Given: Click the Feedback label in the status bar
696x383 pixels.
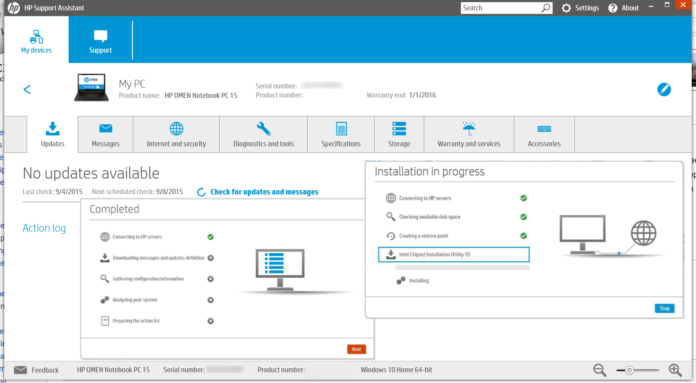Looking at the screenshot, I should (45, 370).
